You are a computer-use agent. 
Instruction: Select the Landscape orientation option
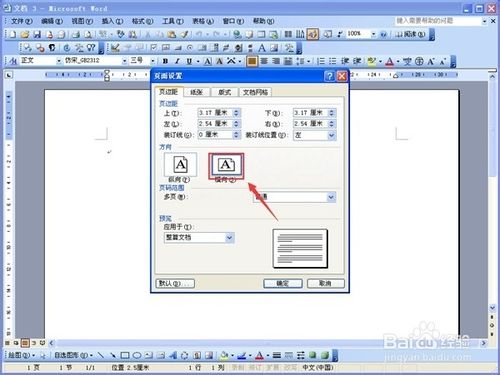(226, 166)
